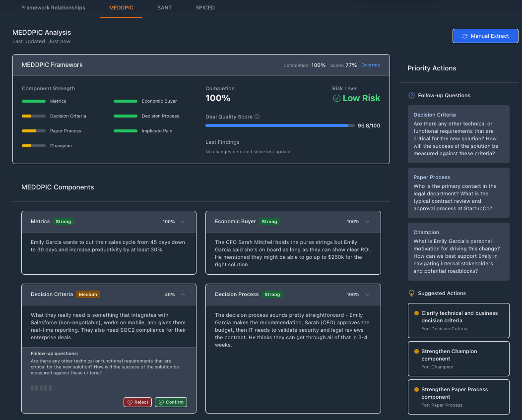
Task: Open the help icon next to Follow-up Questions
Action: pos(411,95)
